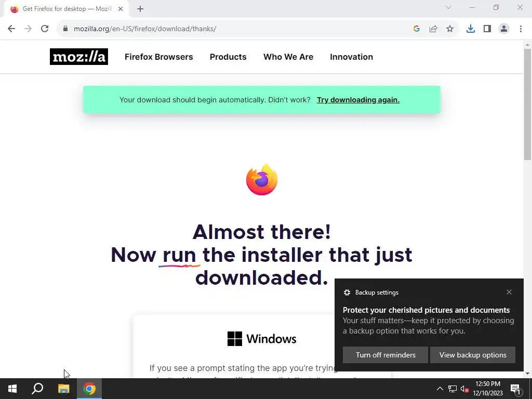This screenshot has height=399, width=532.
Task: Open the Firefox Browsers menu
Action: coord(159,57)
